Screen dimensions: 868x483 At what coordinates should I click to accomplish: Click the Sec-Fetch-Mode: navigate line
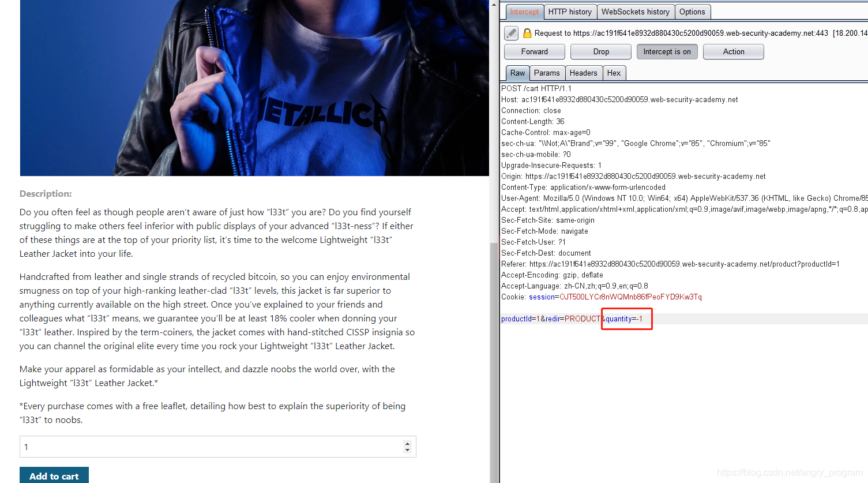[x=544, y=231]
